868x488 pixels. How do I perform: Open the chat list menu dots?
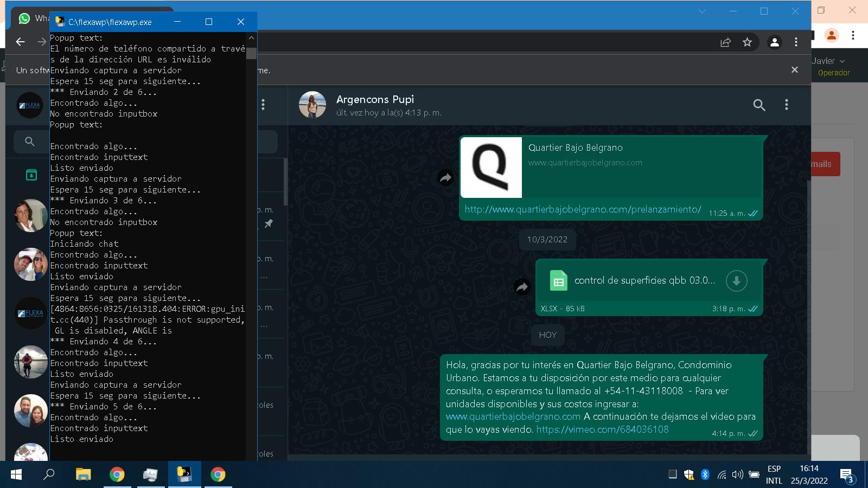(263, 105)
